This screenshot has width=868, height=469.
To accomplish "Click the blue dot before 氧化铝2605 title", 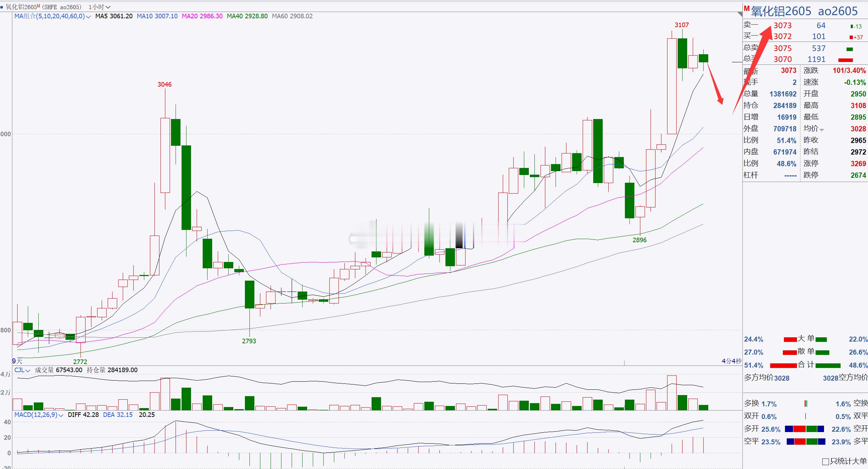I will 2,7.
